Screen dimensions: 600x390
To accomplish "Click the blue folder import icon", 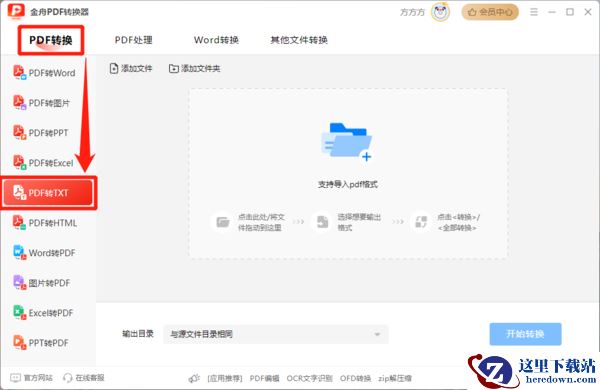I will (347, 142).
